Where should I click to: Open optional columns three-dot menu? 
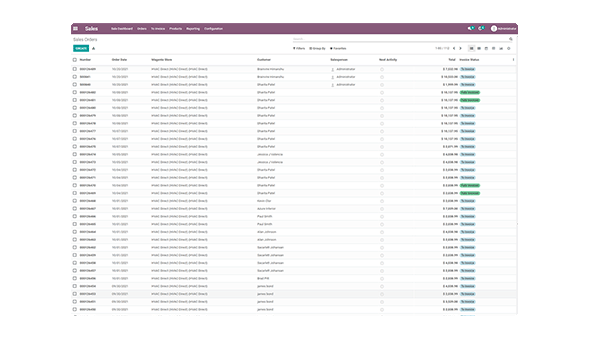513,60
